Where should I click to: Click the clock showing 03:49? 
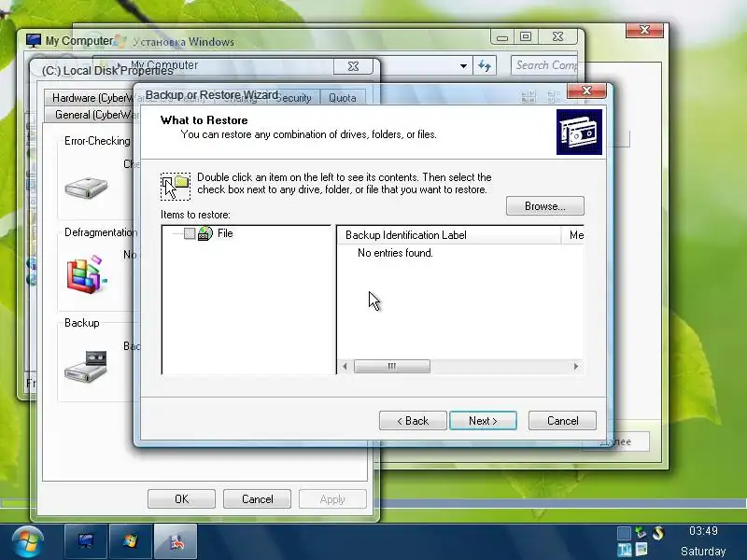[x=703, y=531]
